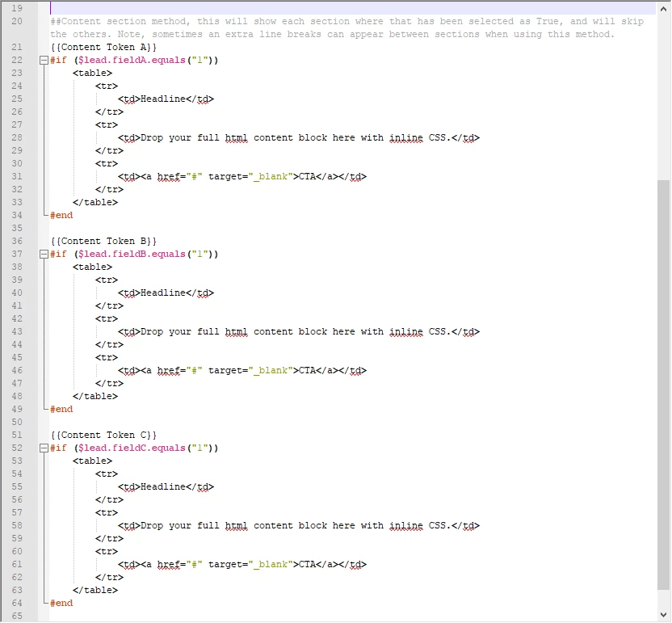The height and width of the screenshot is (623, 672).
Task: Collapse the fieldA #if block fold
Action: pos(44,61)
